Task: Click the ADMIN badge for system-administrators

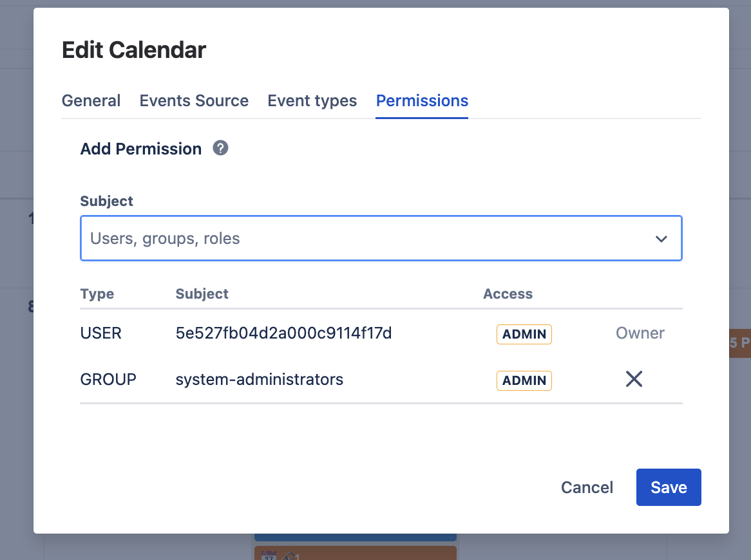Action: pyautogui.click(x=524, y=380)
